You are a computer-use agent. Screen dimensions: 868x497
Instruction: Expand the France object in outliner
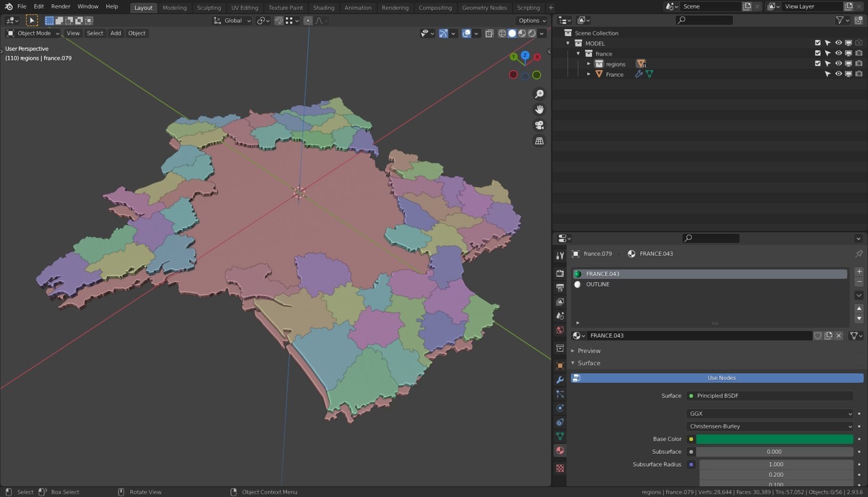coord(588,74)
